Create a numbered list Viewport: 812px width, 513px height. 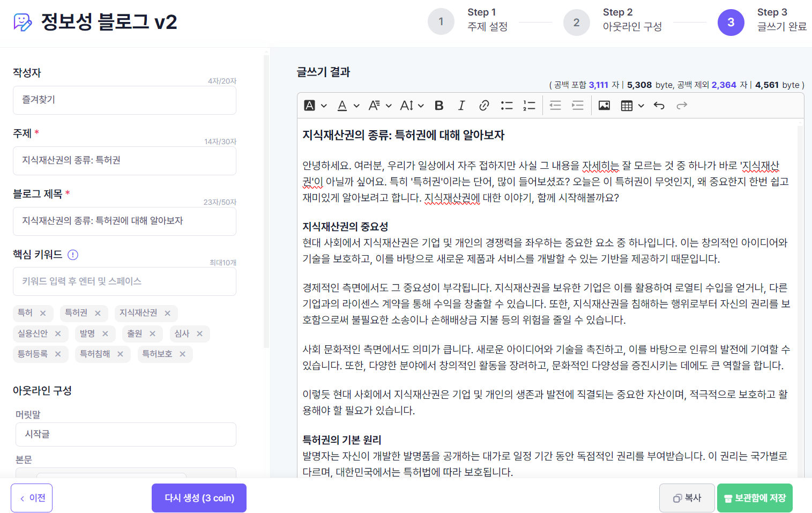tap(529, 105)
